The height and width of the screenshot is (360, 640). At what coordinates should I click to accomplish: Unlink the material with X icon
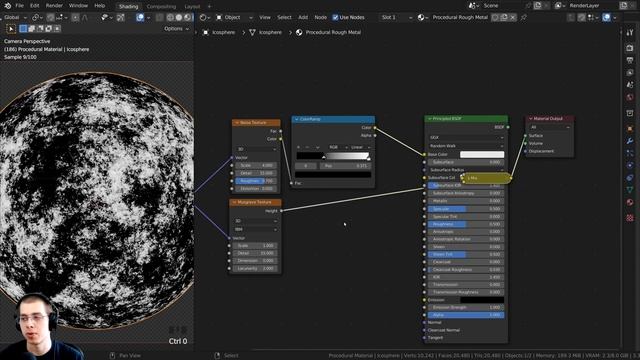pos(513,18)
